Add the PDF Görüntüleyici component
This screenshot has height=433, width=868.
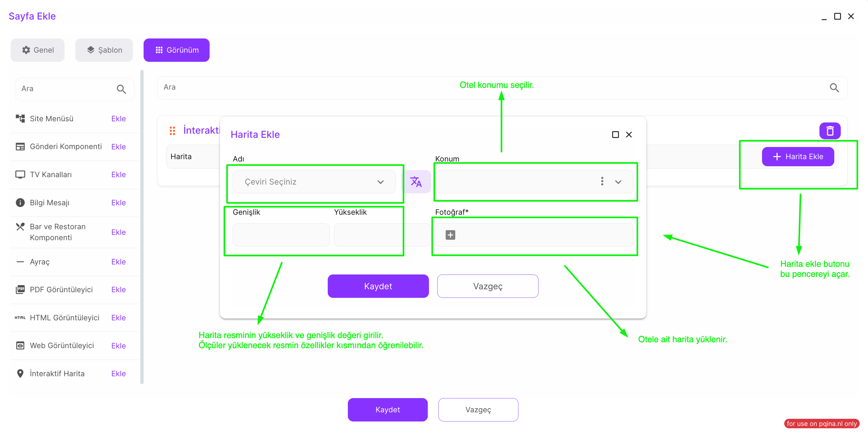click(118, 290)
